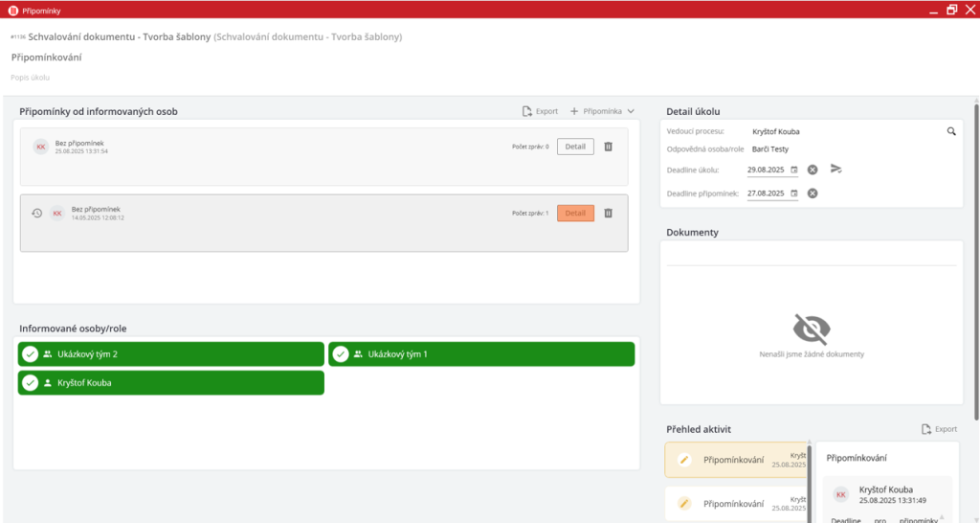This screenshot has width=980, height=523.
Task: Clear the Deadline připomínek date
Action: point(813,193)
